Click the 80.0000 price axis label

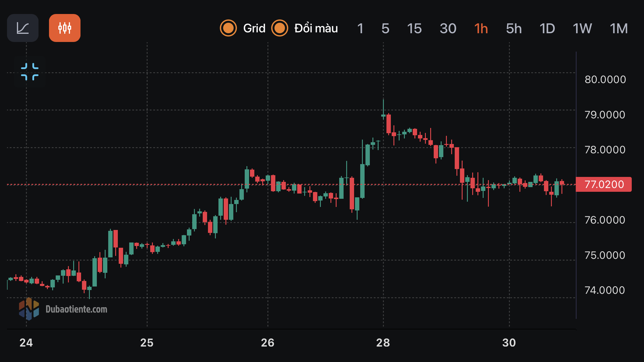click(605, 79)
